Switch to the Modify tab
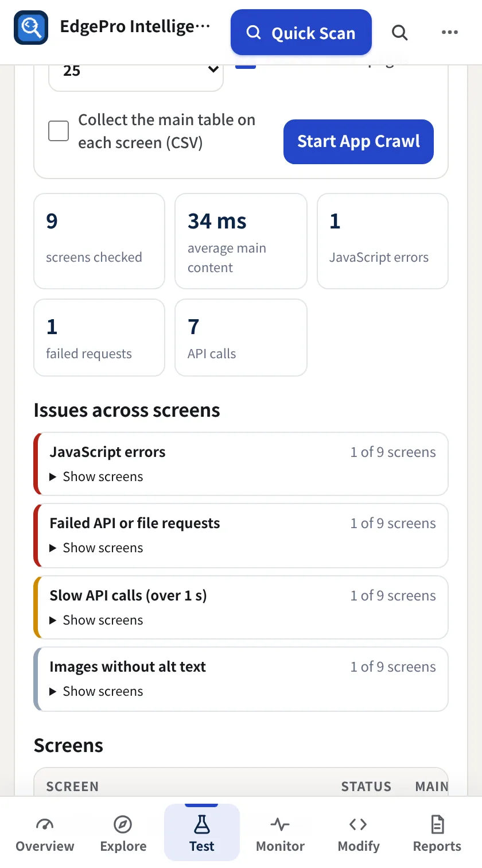482x868 pixels. click(x=359, y=834)
